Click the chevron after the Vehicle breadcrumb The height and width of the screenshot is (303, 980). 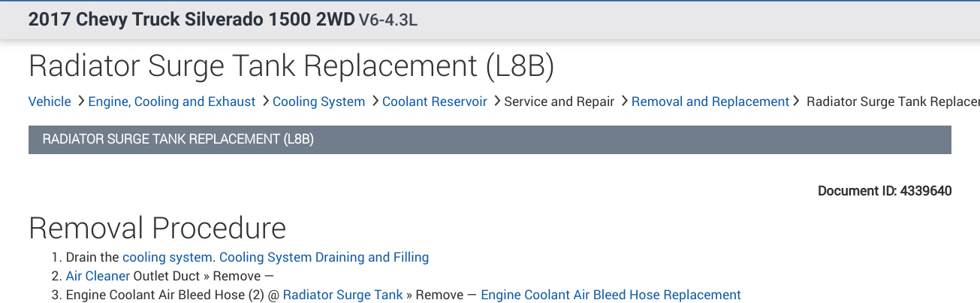80,101
